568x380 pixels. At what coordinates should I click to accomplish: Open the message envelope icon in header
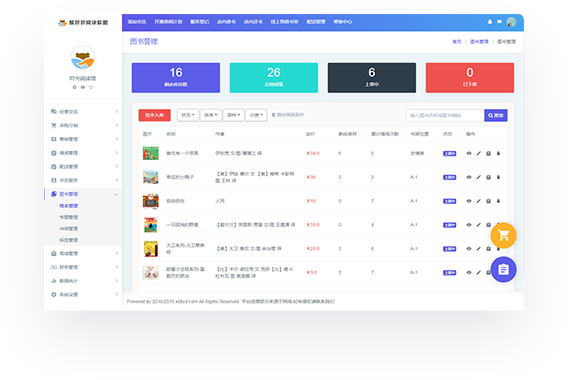499,22
